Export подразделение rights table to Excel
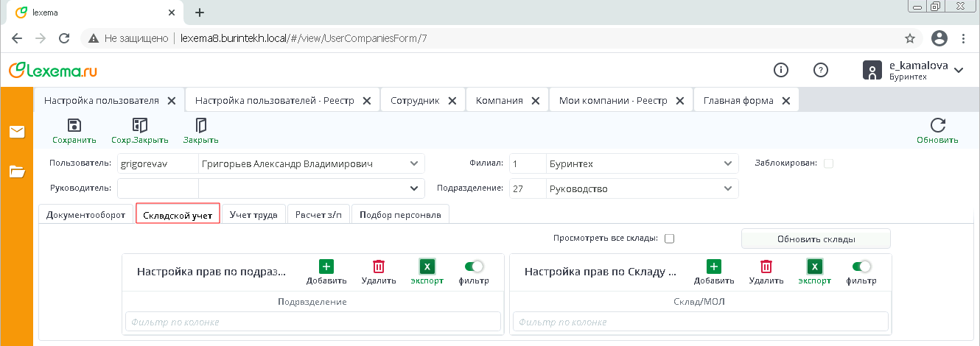Screen dimensions: 980x346 pyautogui.click(x=427, y=267)
